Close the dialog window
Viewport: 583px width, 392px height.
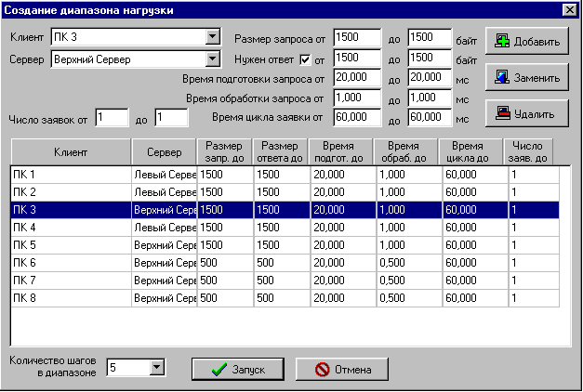click(x=568, y=9)
